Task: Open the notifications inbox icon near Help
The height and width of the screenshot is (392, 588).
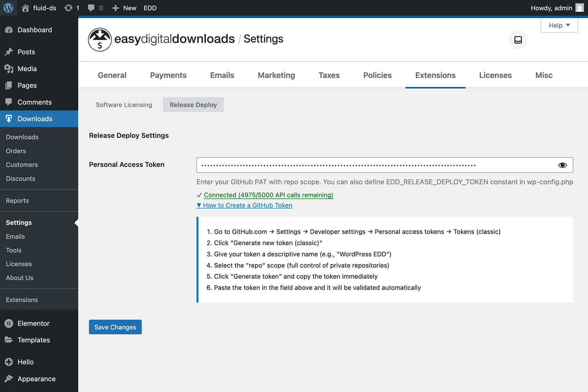Action: pos(518,40)
